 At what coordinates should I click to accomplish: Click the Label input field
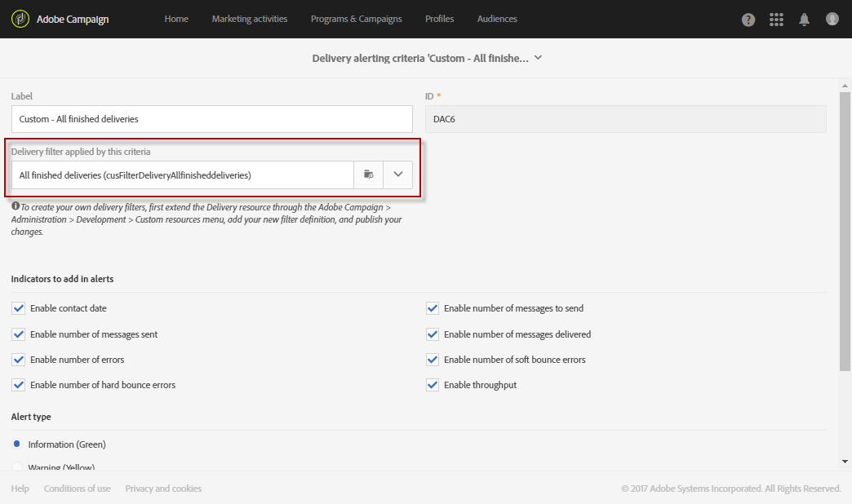pyautogui.click(x=212, y=119)
